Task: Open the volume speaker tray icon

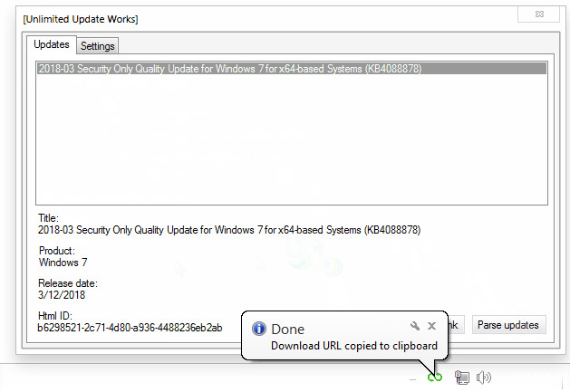Action: pyautogui.click(x=484, y=378)
